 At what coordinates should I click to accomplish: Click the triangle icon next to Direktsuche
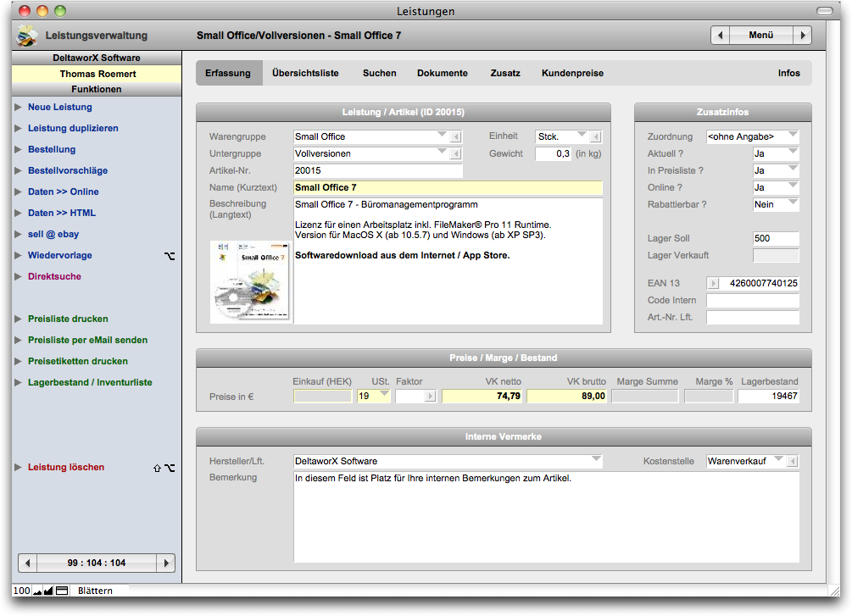[x=19, y=276]
